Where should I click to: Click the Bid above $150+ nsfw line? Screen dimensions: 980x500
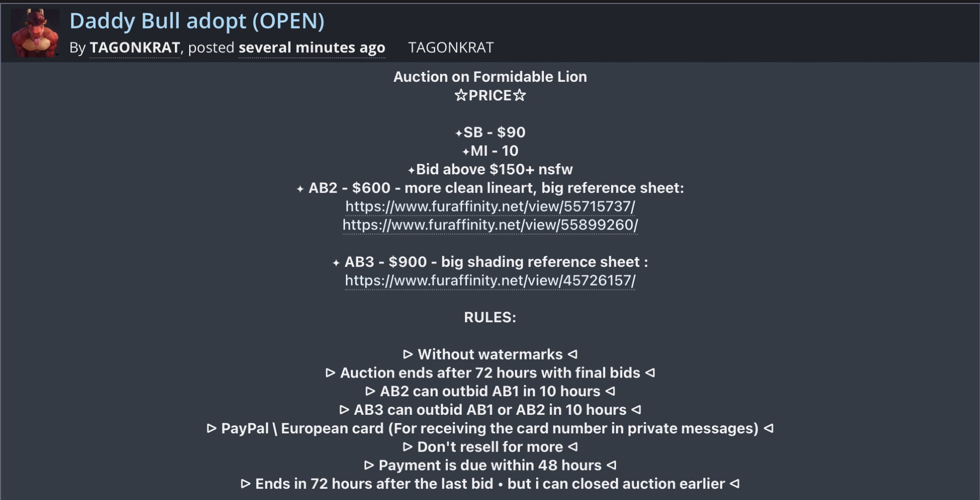pos(490,169)
